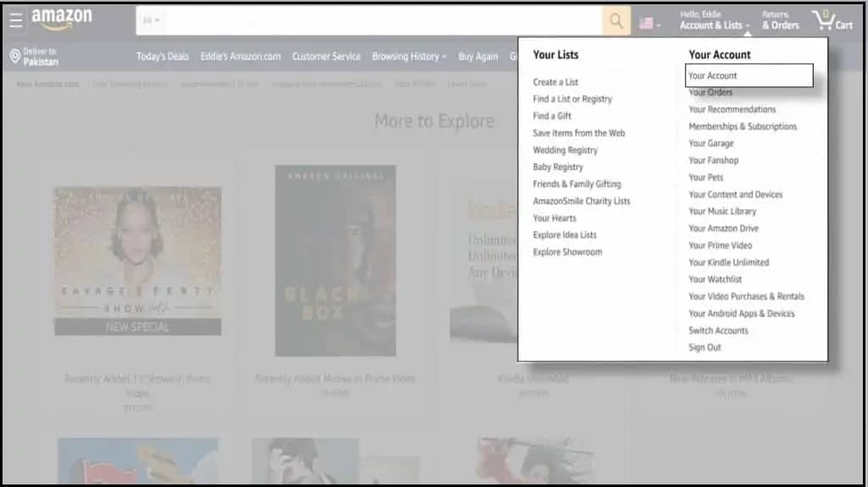Select Buy Again in navigation
Image resolution: width=868 pixels, height=487 pixels.
(478, 57)
